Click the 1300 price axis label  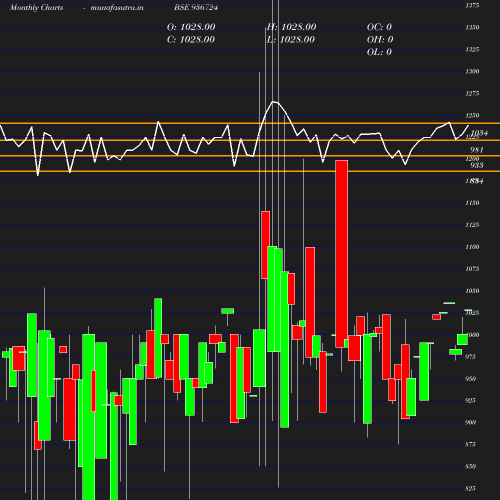(x=472, y=71)
